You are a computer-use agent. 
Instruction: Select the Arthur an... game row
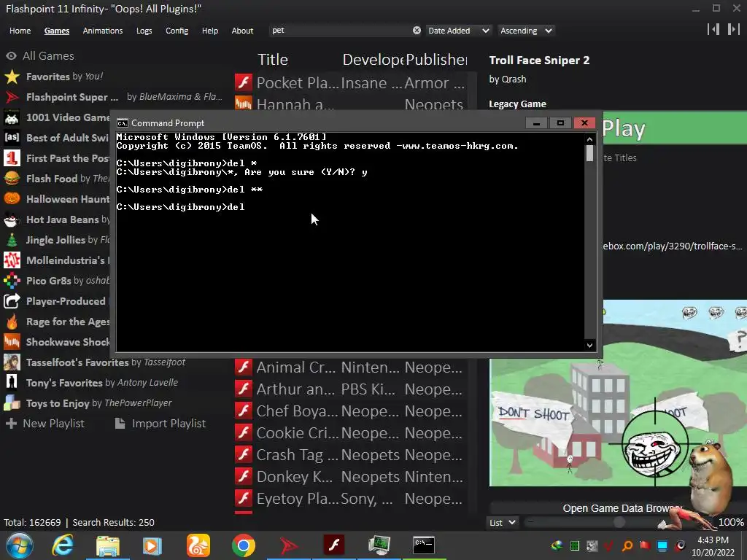pos(350,389)
